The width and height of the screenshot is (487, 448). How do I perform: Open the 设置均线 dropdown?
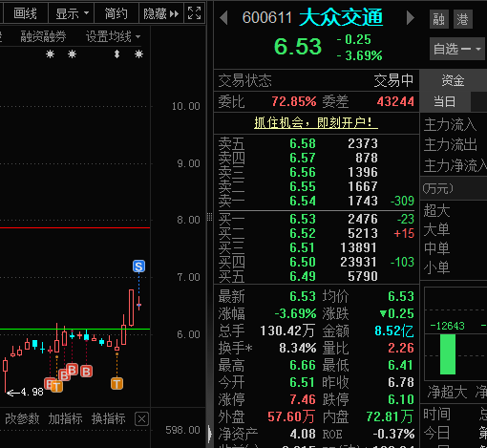point(113,37)
